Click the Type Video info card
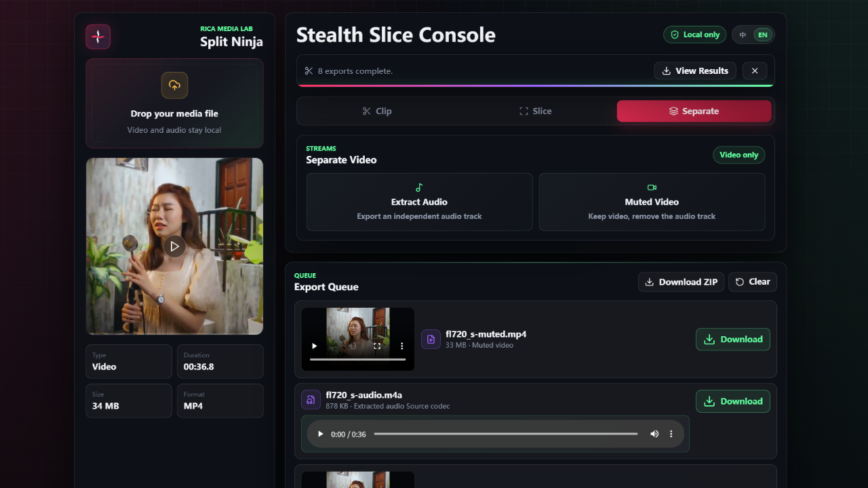Screen dimensions: 868x488 point(129,361)
